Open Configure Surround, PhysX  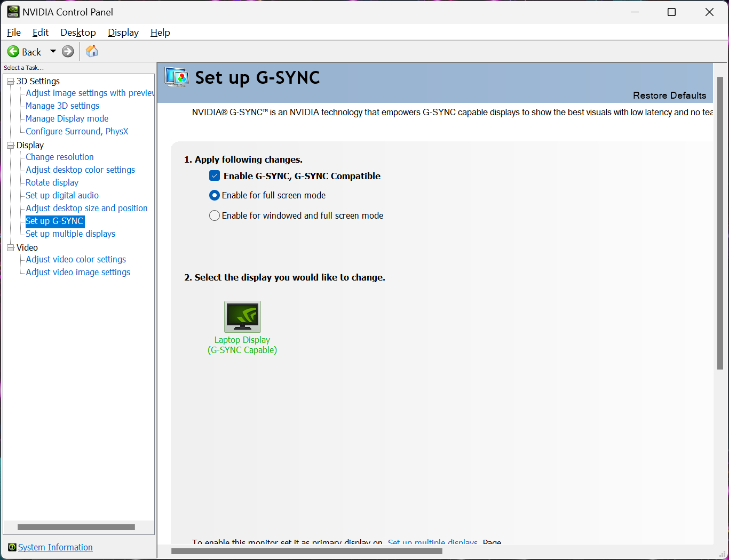coord(77,131)
